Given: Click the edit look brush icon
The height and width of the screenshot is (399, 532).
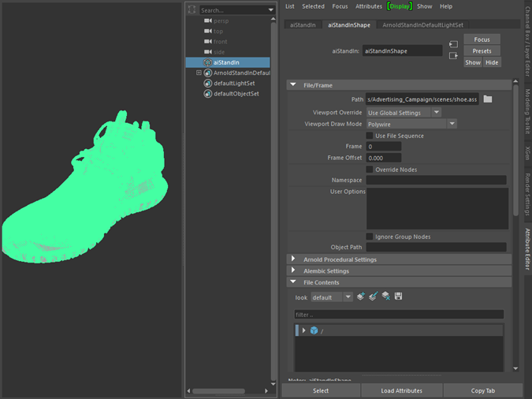Looking at the screenshot, I should point(374,296).
